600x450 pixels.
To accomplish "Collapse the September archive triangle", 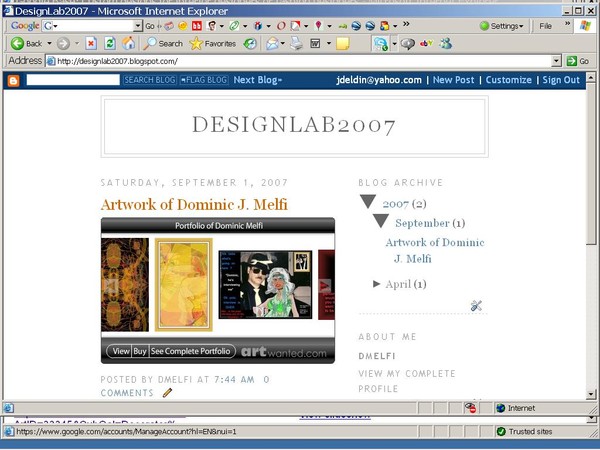I will coord(381,221).
